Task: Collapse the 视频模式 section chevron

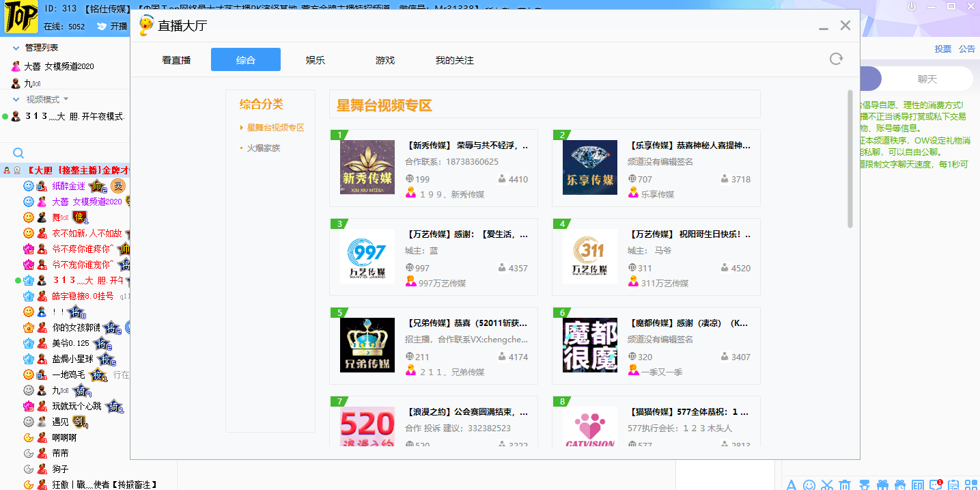Action: [x=16, y=99]
